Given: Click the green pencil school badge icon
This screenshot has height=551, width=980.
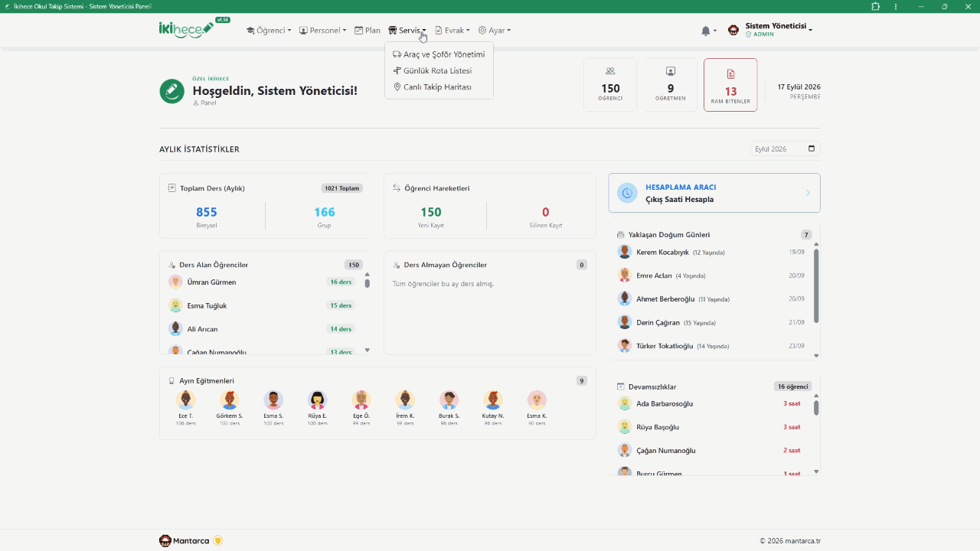Looking at the screenshot, I should [171, 91].
